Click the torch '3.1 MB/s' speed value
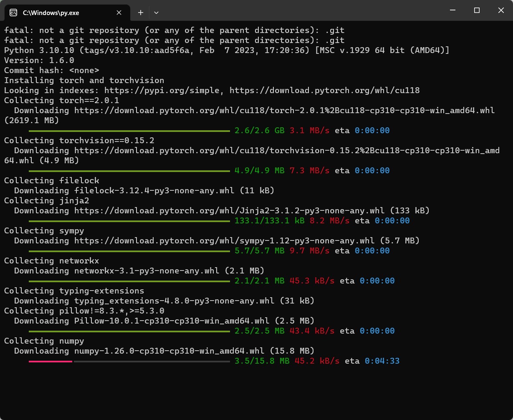Viewport: 513px width, 420px height. [310, 131]
